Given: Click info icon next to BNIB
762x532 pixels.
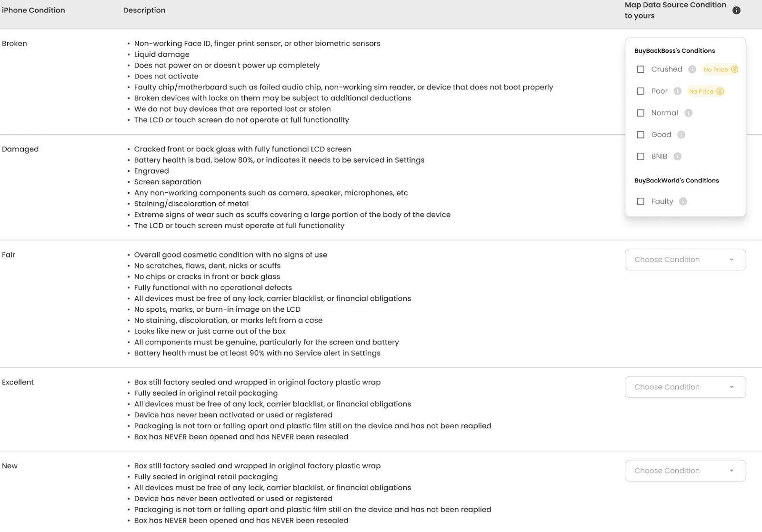Looking at the screenshot, I should click(678, 157).
